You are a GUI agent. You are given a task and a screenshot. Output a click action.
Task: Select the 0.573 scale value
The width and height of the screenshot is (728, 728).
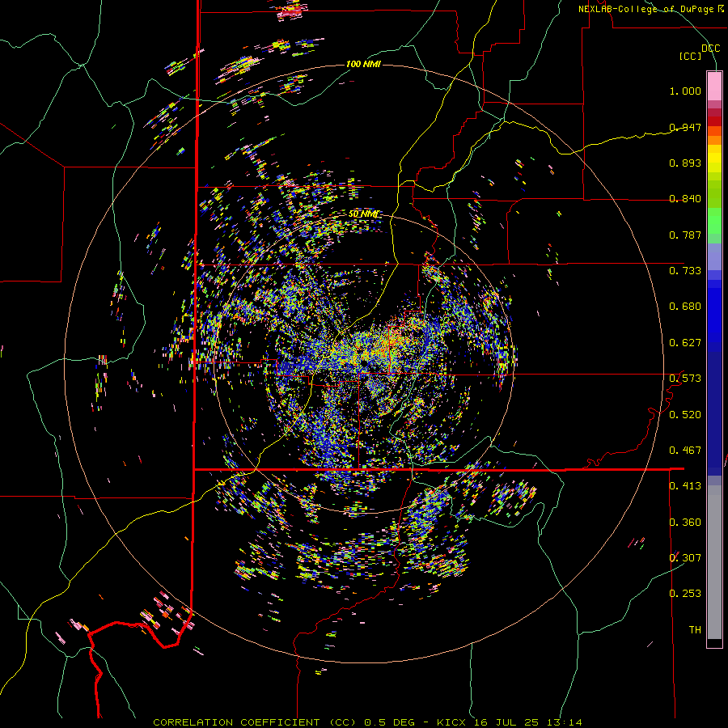pyautogui.click(x=685, y=379)
